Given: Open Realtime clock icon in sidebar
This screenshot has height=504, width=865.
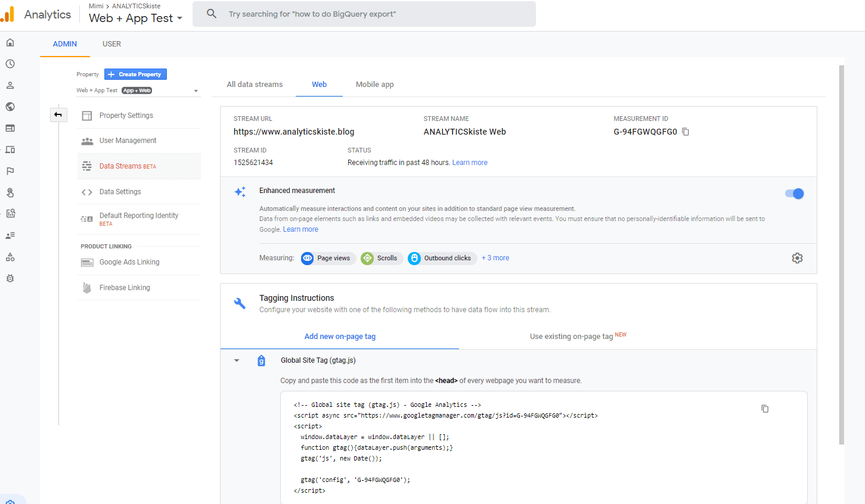Looking at the screenshot, I should tap(10, 64).
